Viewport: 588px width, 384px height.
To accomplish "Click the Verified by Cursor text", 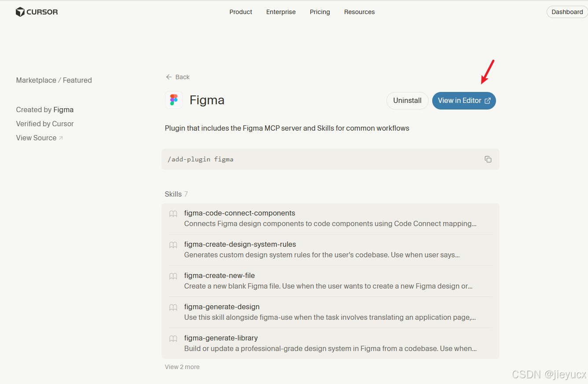I will 45,124.
